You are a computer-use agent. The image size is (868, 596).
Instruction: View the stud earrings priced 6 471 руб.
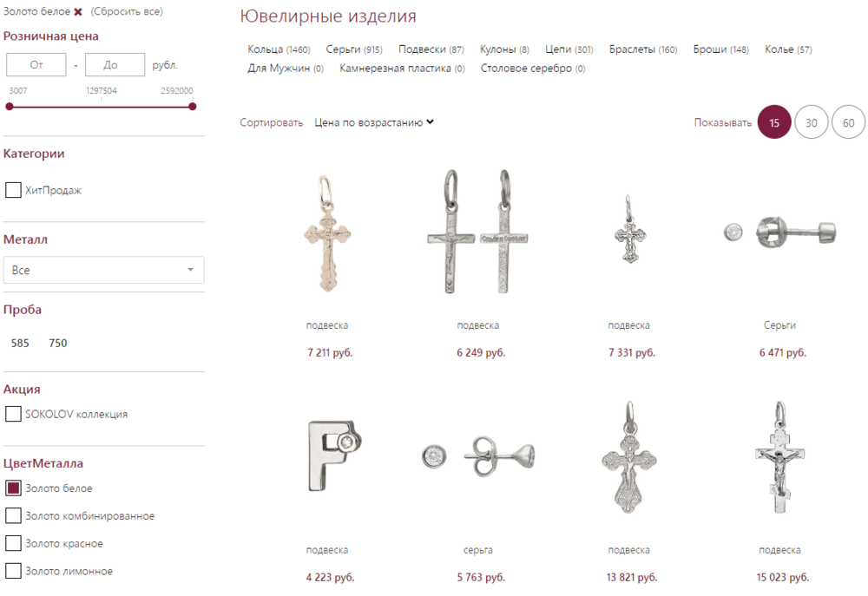(x=780, y=233)
